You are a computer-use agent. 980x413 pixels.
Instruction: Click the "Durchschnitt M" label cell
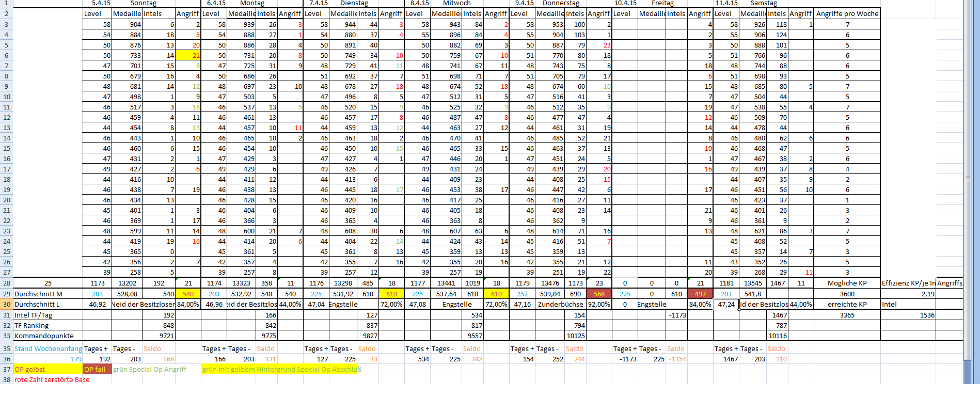point(48,294)
